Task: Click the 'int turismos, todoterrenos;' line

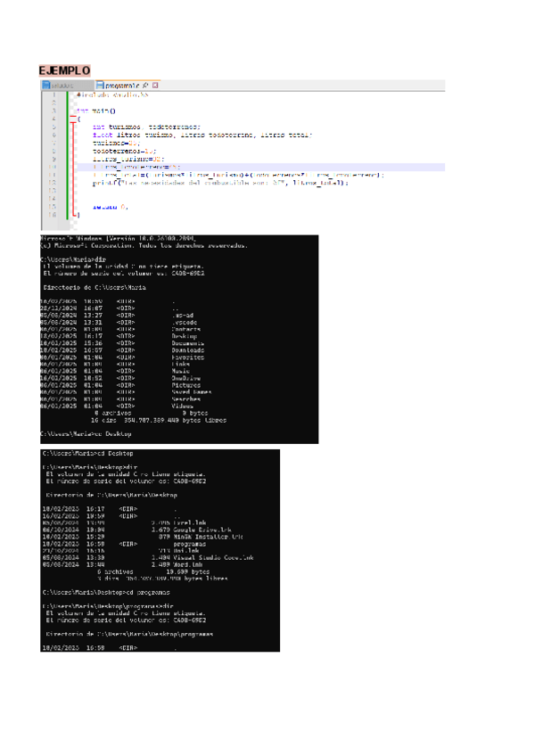Action: [x=146, y=127]
